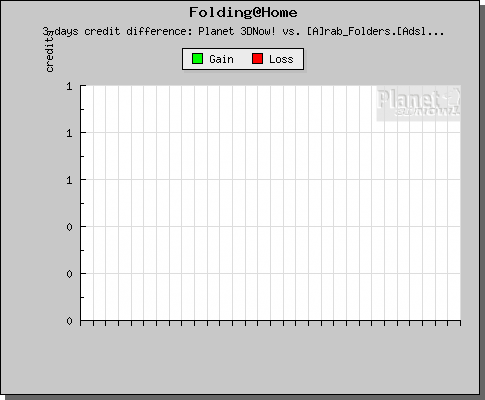The height and width of the screenshot is (400, 485).
Task: Click the bottom "0" label at the origin
Action: [x=69, y=321]
